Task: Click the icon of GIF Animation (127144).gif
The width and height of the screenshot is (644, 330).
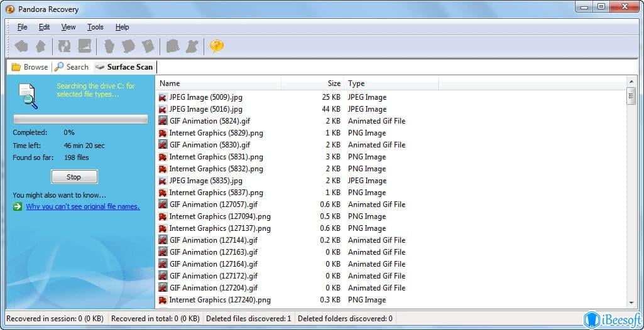Action: 163,240
